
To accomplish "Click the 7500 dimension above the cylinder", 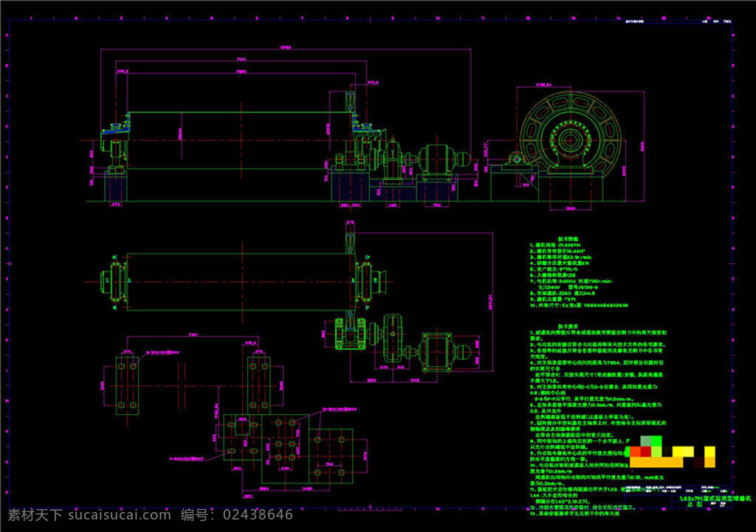I will 241,72.
